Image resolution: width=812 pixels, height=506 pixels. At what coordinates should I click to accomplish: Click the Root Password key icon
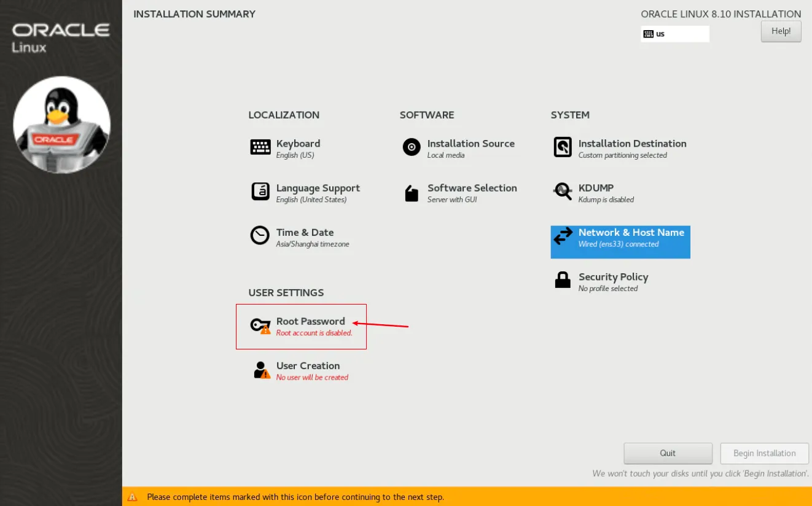[x=260, y=325]
